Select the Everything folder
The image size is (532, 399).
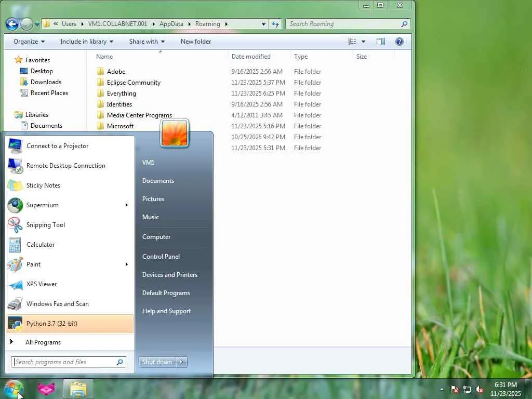(121, 94)
